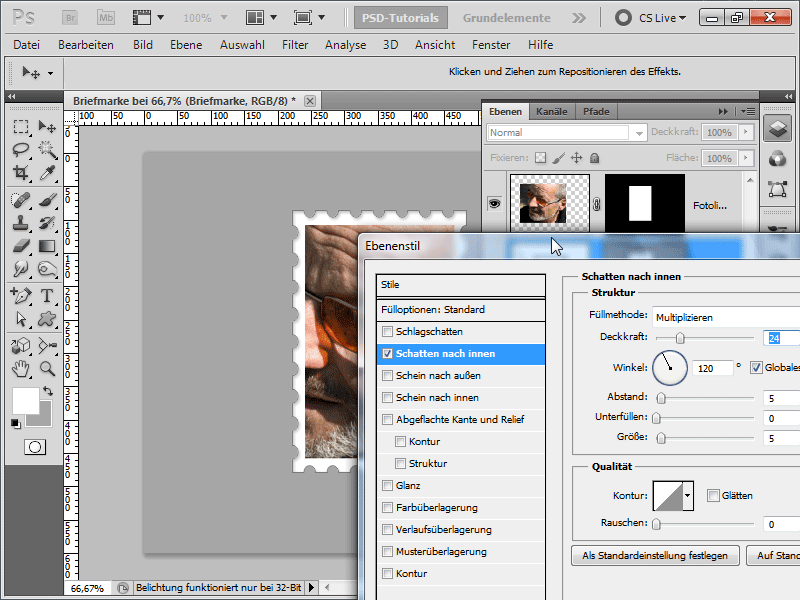Switch to the Kanäle tab

tap(552, 111)
